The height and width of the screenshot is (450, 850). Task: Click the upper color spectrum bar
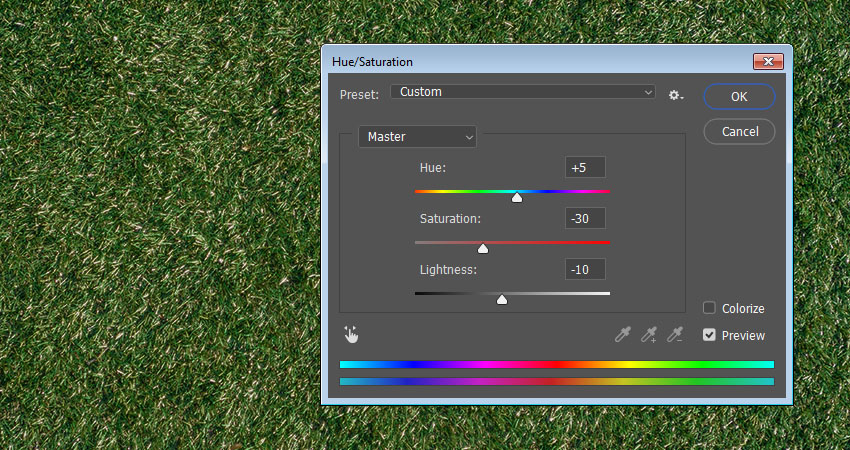pos(557,365)
